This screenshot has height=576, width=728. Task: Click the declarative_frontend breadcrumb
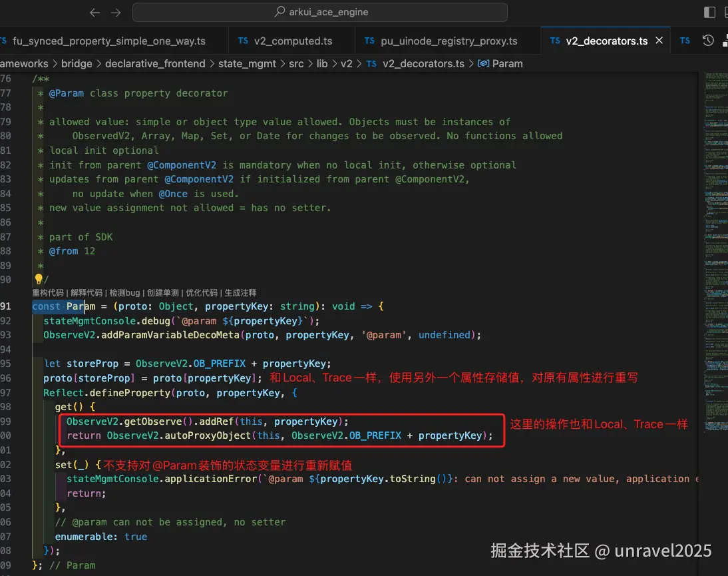[x=155, y=64]
